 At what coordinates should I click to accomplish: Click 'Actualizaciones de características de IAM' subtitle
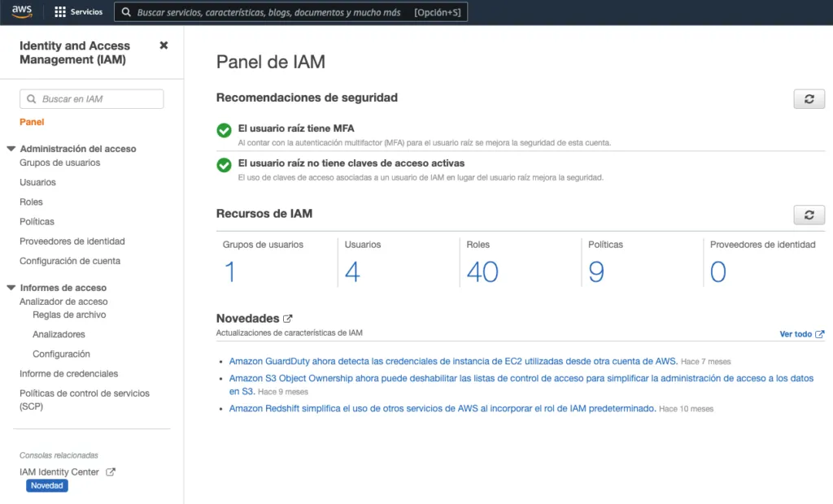289,333
